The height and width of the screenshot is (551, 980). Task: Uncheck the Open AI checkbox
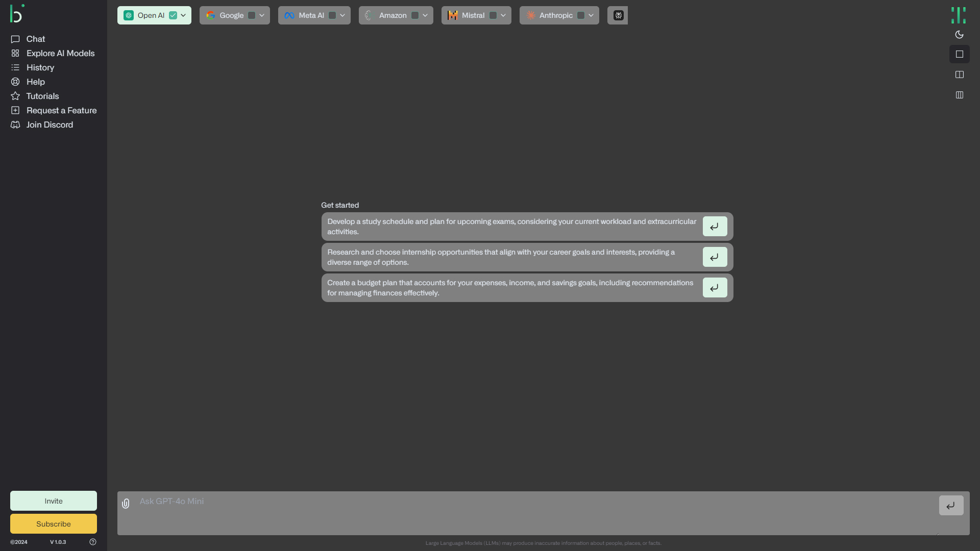(x=173, y=15)
